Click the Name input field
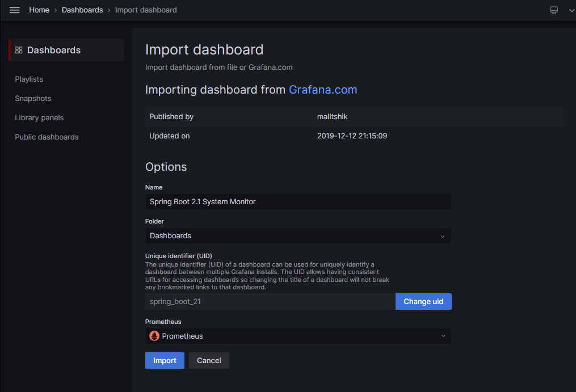Image resolution: width=576 pixels, height=392 pixels. 298,202
